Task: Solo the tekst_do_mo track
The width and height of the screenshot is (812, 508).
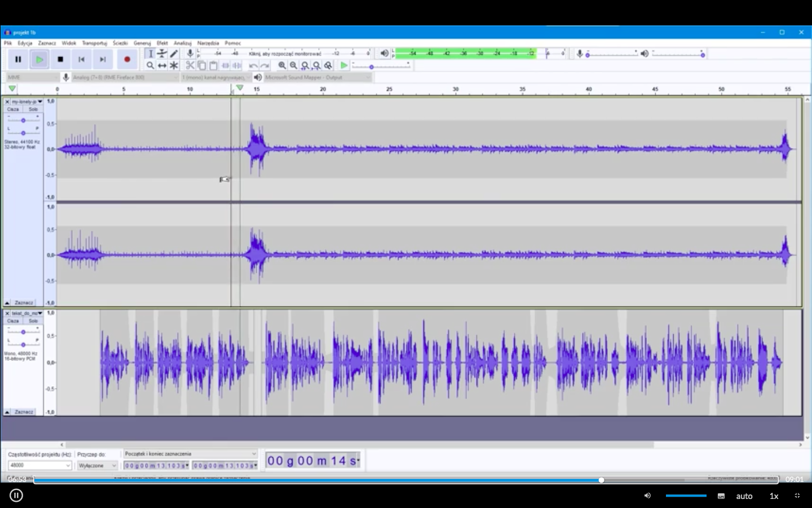Action: [33, 321]
